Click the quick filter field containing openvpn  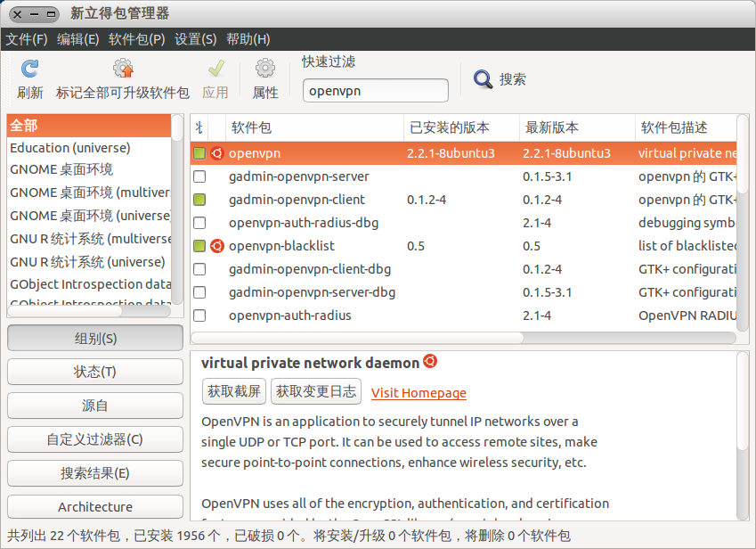click(x=376, y=91)
